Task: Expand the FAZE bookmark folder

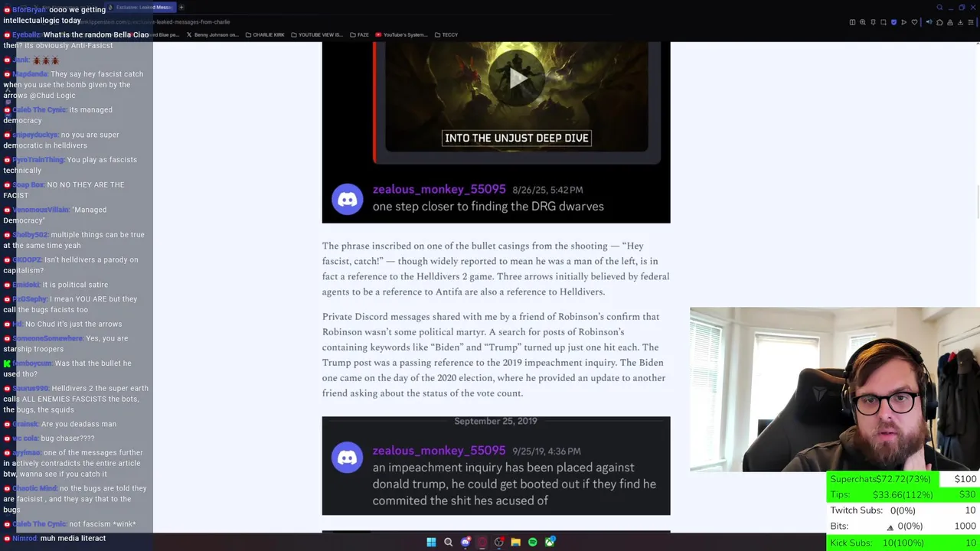Action: [x=359, y=34]
